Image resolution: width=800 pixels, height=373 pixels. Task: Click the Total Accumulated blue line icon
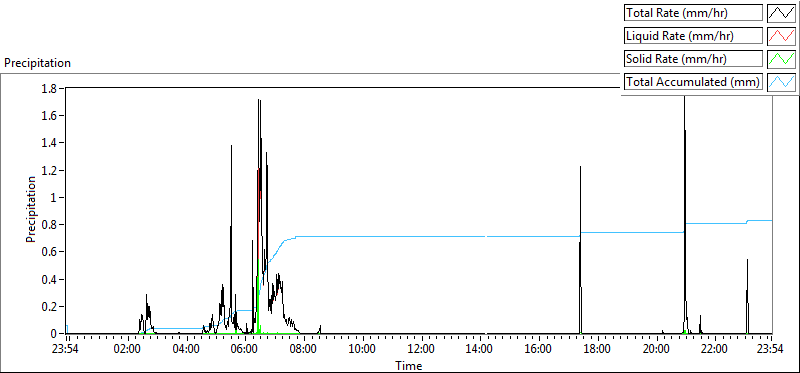[781, 82]
